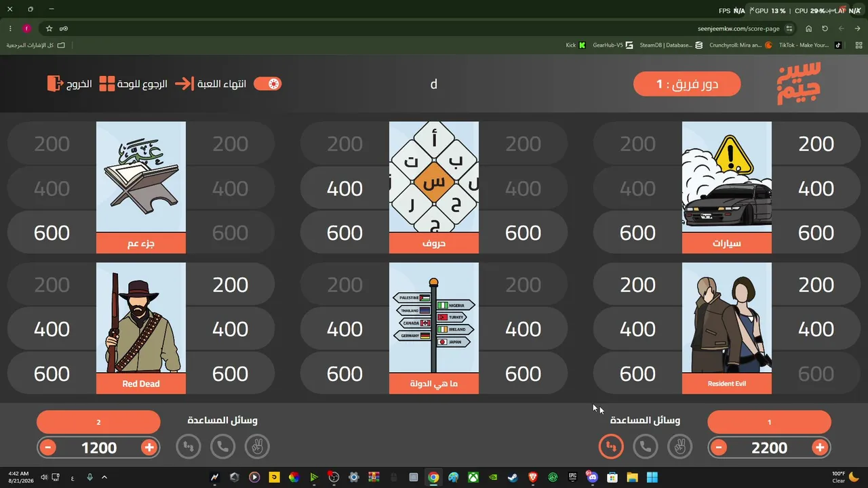This screenshot has width=868, height=488.
Task: Use team 2's phone call lifeline
Action: pyautogui.click(x=222, y=447)
